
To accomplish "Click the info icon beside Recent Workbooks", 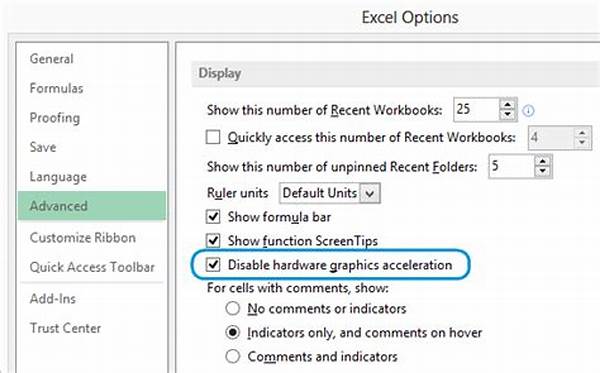I will click(528, 111).
